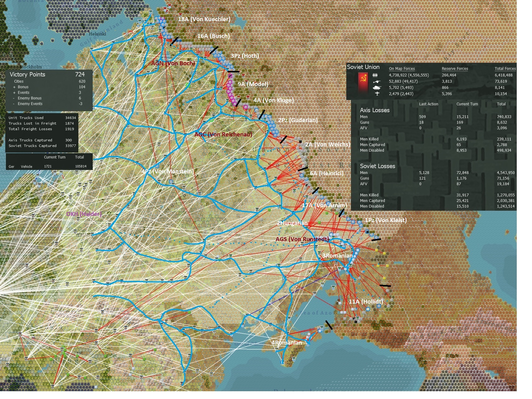Select Axis Men Killed total 239,111
This screenshot has height=399, width=532.
(504, 139)
